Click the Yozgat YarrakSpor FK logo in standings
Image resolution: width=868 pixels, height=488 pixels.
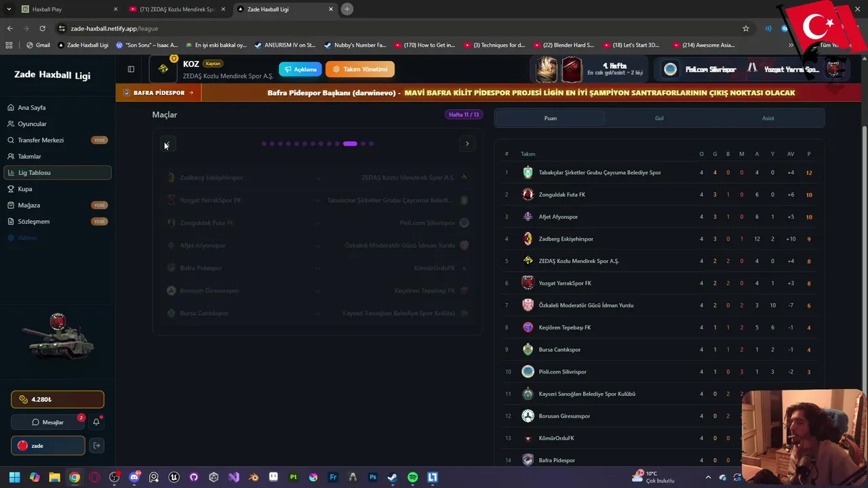coord(528,283)
